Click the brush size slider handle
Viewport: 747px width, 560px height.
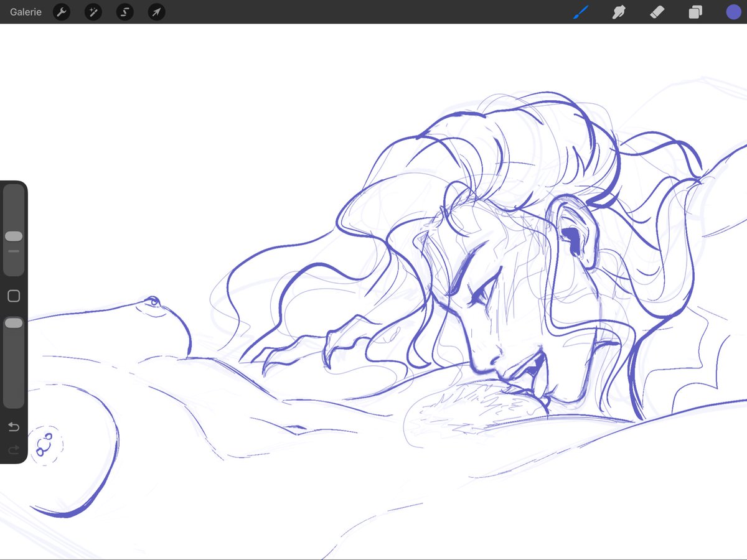(14, 236)
